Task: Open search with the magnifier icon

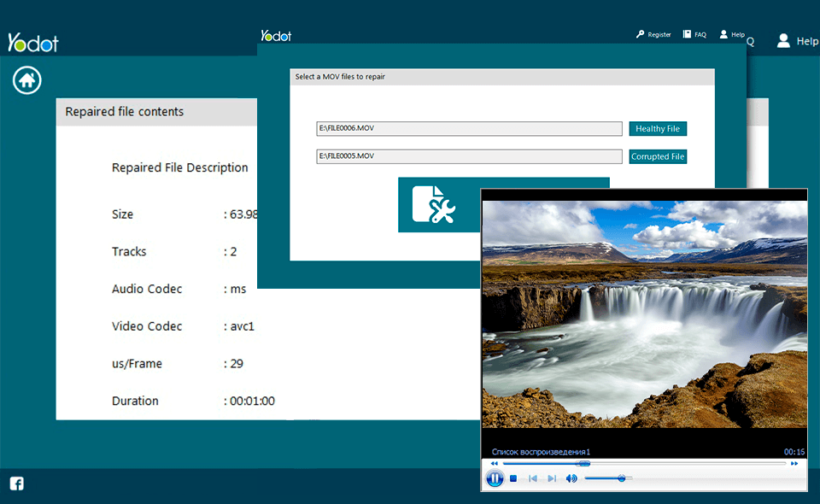Action: (750, 41)
